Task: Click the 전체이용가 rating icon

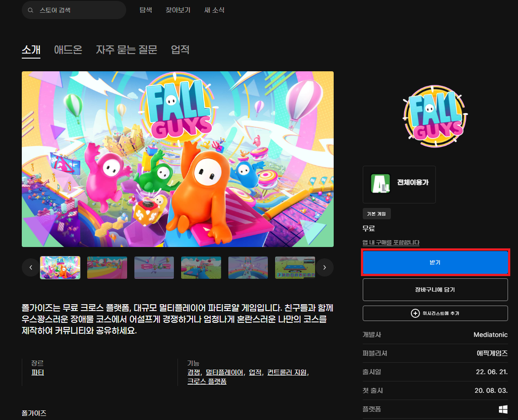Action: tap(380, 183)
